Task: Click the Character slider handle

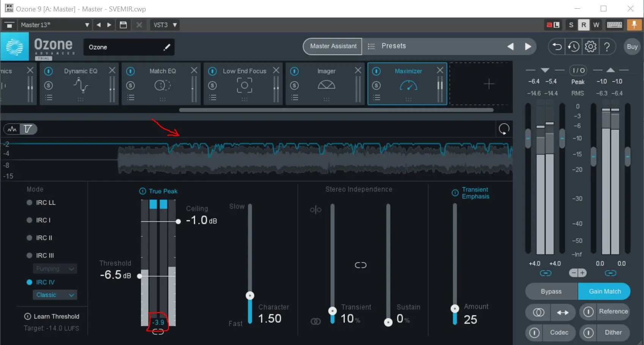Action: pyautogui.click(x=250, y=295)
